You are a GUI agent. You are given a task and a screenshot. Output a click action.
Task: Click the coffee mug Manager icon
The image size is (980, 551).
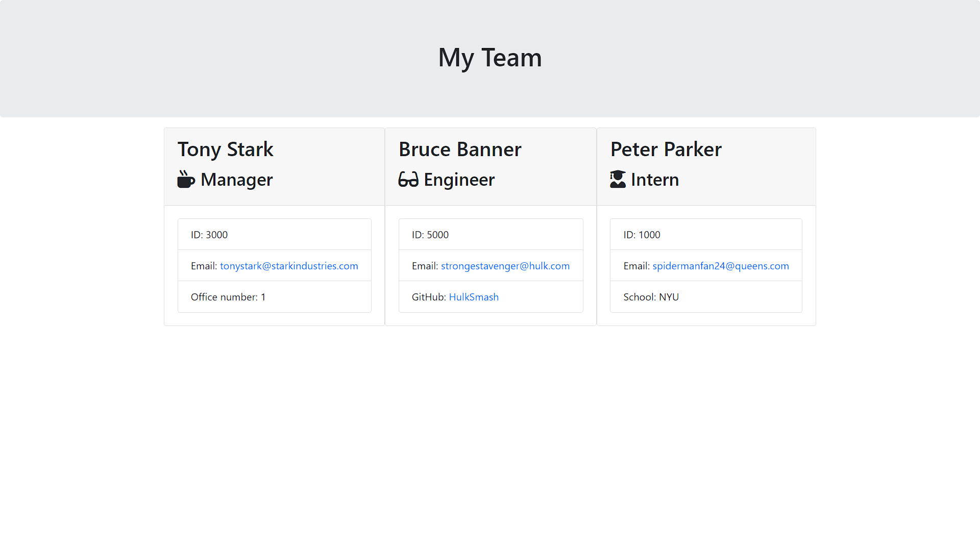point(186,180)
